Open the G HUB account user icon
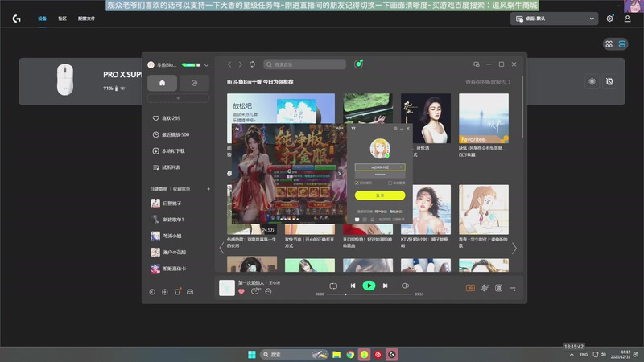644x362 pixels. point(628,19)
